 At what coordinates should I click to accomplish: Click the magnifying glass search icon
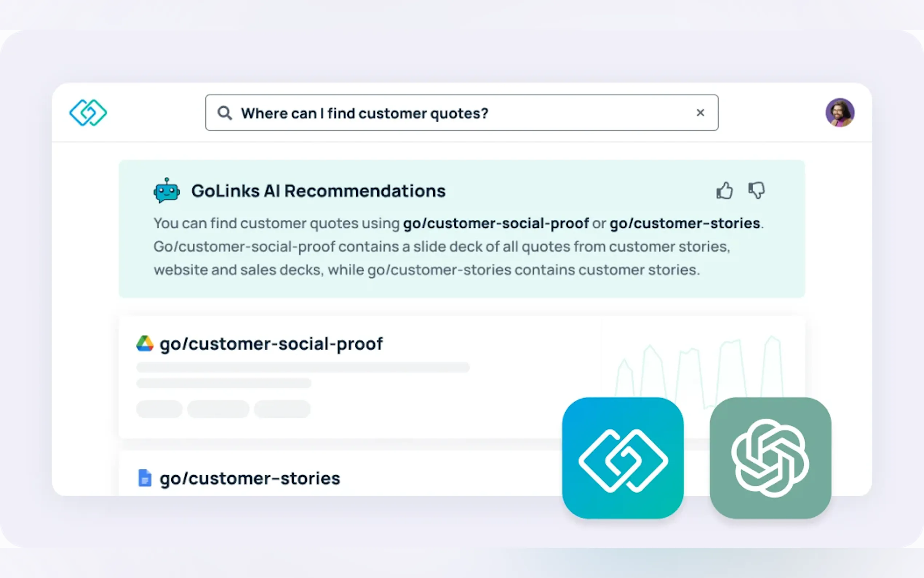[x=224, y=113]
